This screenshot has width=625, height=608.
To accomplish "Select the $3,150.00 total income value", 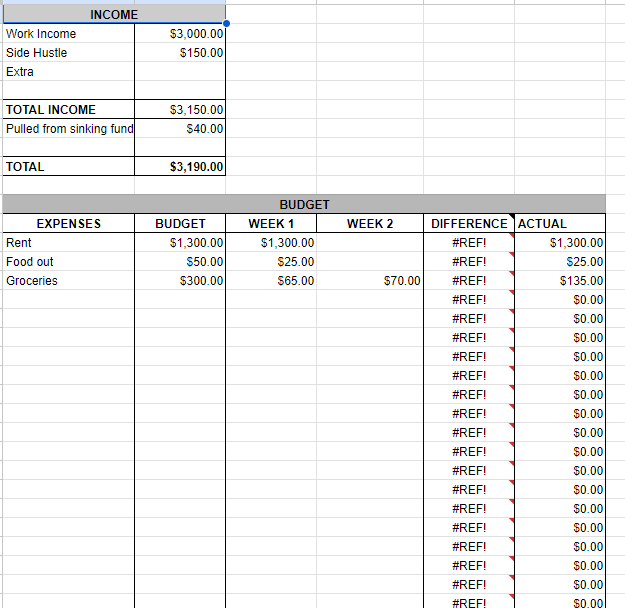I will (x=180, y=109).
